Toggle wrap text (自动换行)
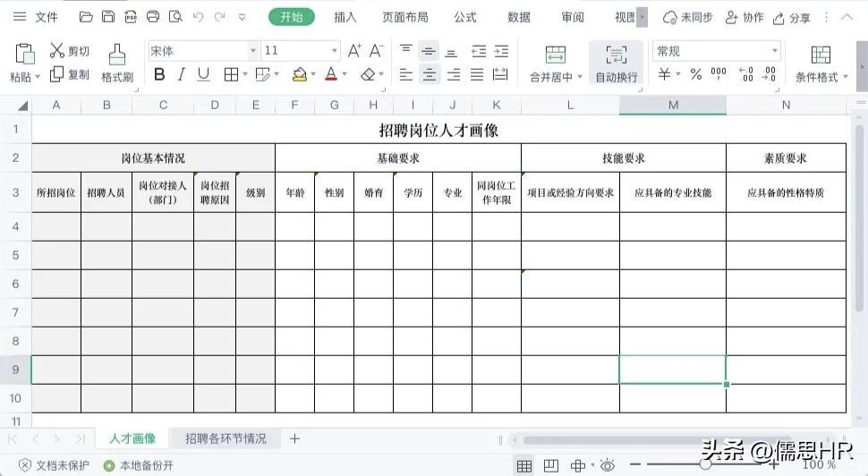Image resolution: width=868 pixels, height=476 pixels. 617,64
